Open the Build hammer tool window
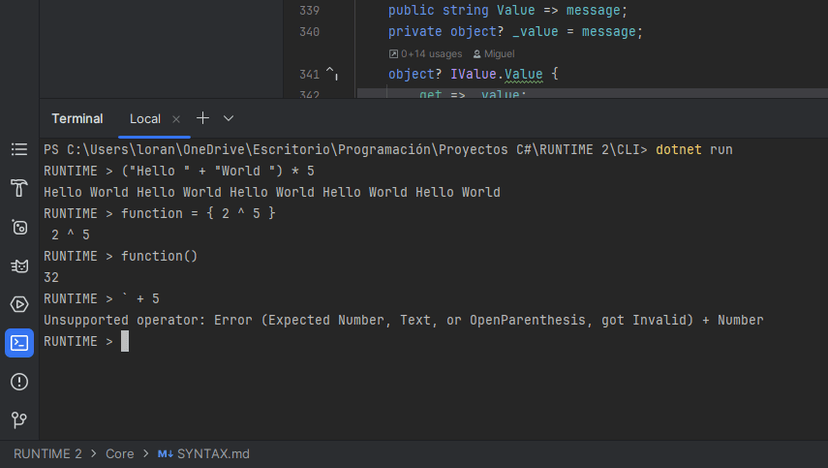The height and width of the screenshot is (468, 828). pos(19,188)
